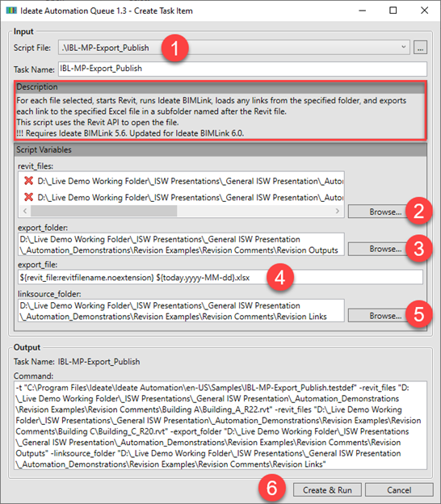Click the Script Variables header

[220, 149]
